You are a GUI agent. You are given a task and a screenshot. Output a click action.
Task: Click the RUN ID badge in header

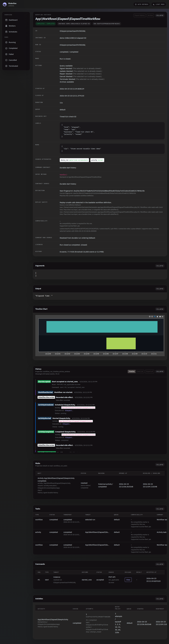coord(107,24)
